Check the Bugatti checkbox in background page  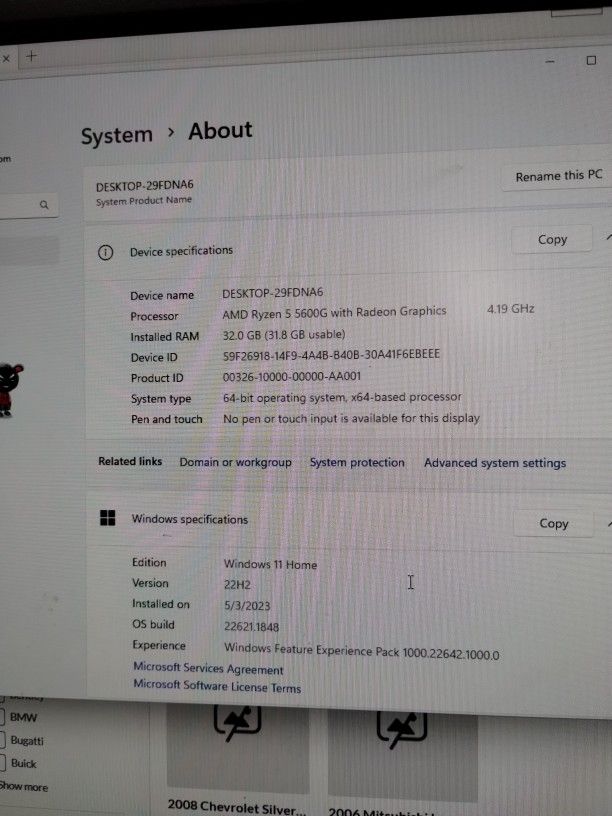2,740
